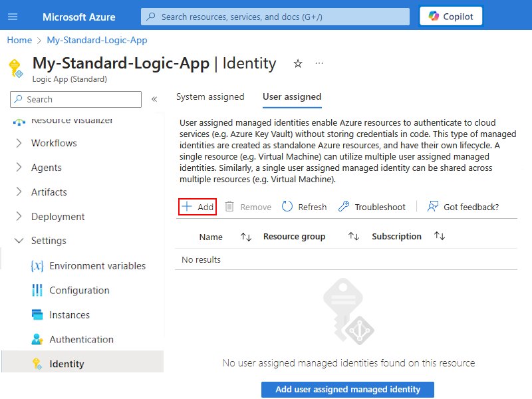Sort by Subscription column arrows
Viewport: 532px width, 399px height.
point(440,235)
